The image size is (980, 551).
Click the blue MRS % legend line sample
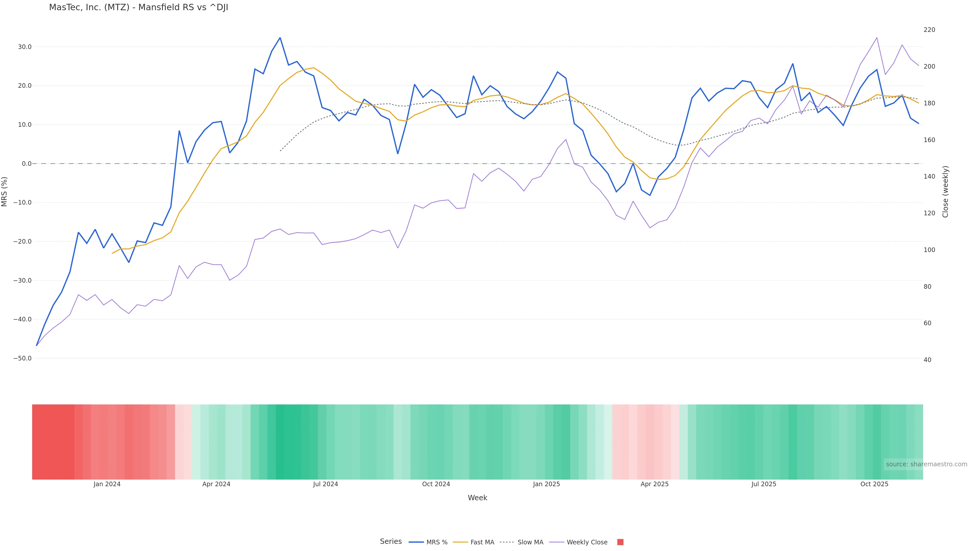click(416, 542)
